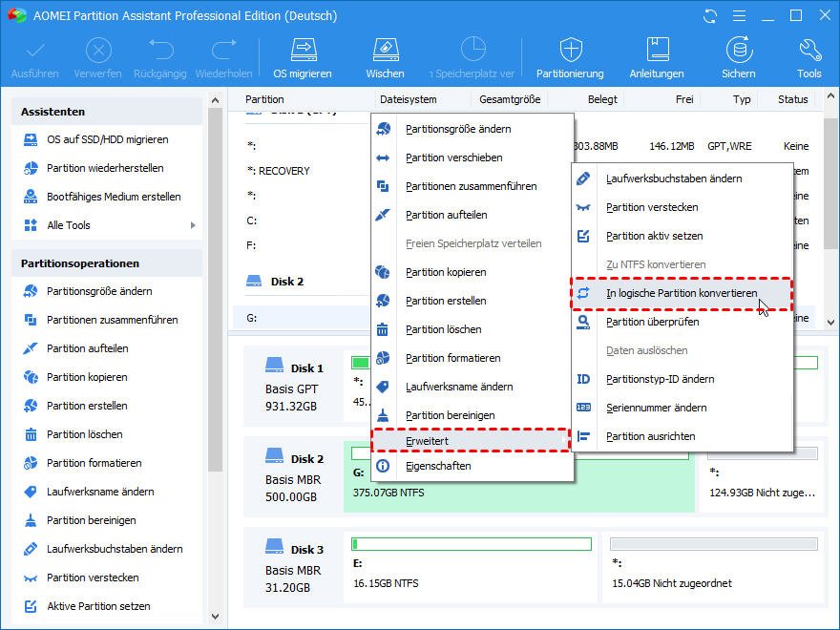Select E: 16.15GB NTFS partition block
840x630 pixels.
click(x=471, y=567)
